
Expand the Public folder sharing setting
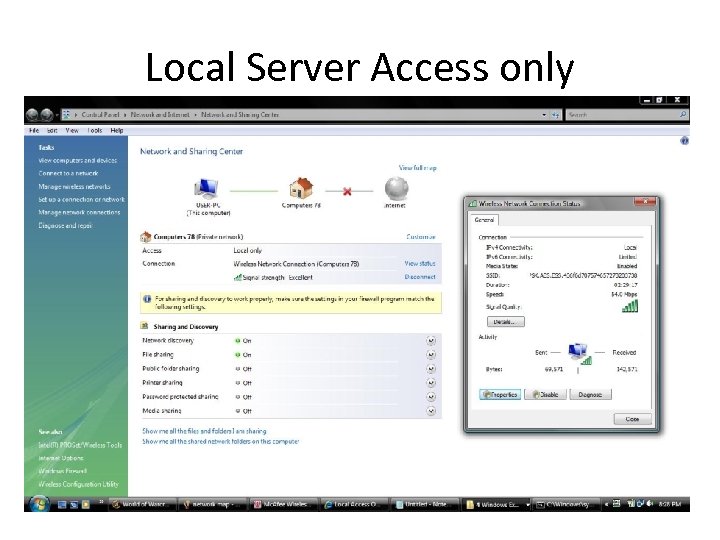(x=431, y=369)
